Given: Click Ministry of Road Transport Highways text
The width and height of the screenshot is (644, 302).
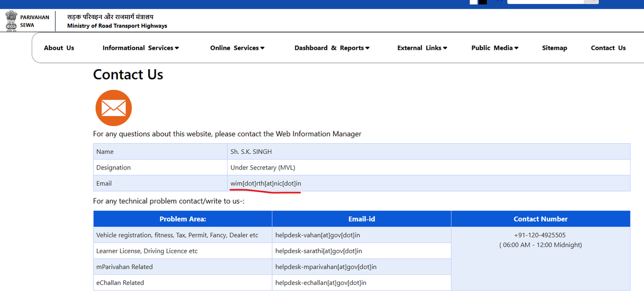Looking at the screenshot, I should pos(117,26).
